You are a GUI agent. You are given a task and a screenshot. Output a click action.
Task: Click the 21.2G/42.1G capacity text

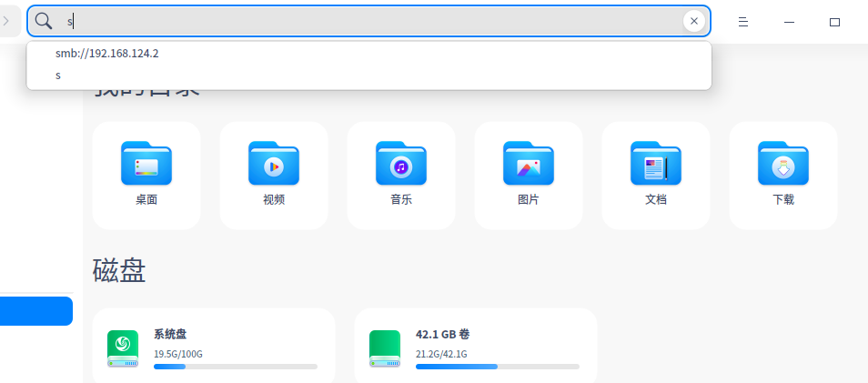441,354
